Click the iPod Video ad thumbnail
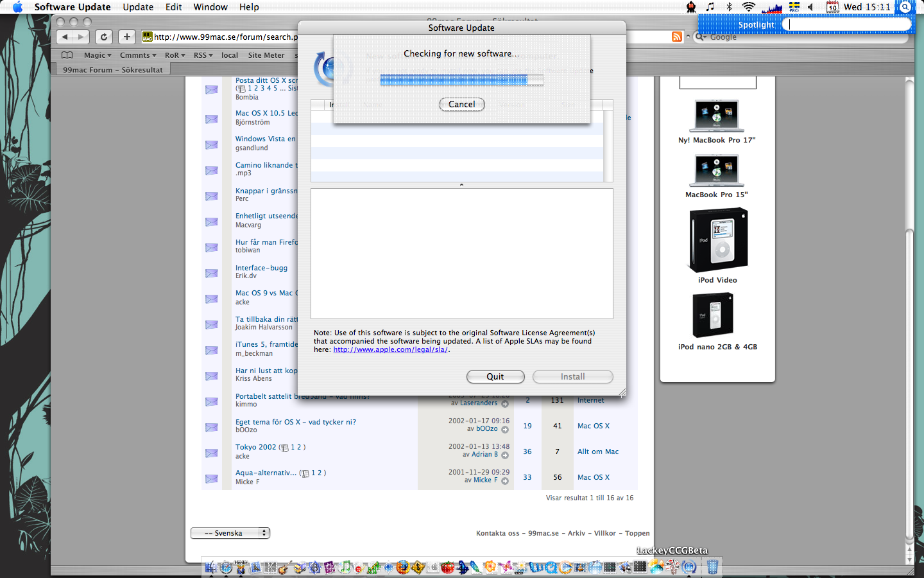This screenshot has height=578, width=924. coord(718,240)
